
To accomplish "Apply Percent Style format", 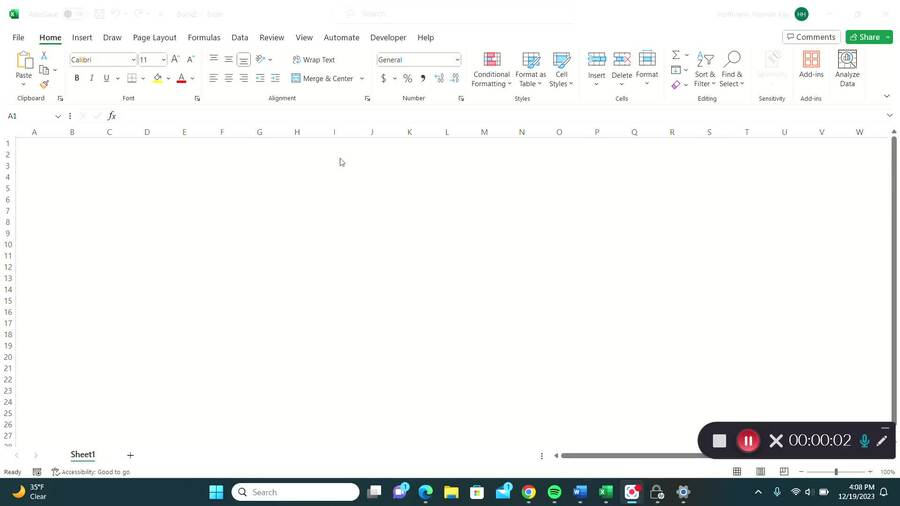I will pyautogui.click(x=408, y=78).
